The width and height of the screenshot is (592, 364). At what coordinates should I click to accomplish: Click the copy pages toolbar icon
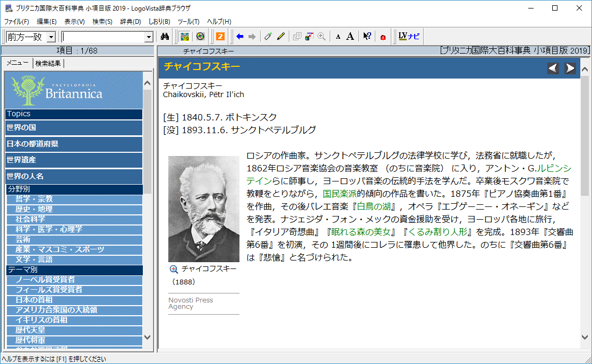pos(297,37)
